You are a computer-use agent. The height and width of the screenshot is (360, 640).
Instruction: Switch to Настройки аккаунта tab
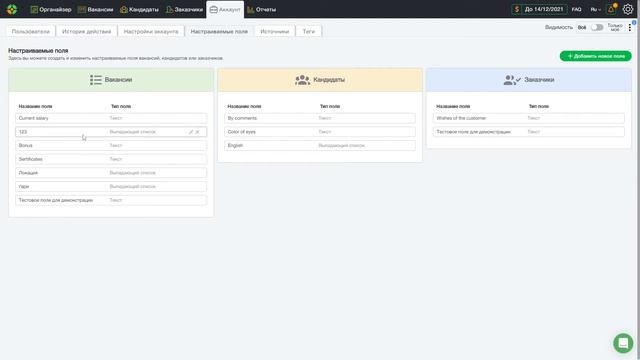point(151,31)
